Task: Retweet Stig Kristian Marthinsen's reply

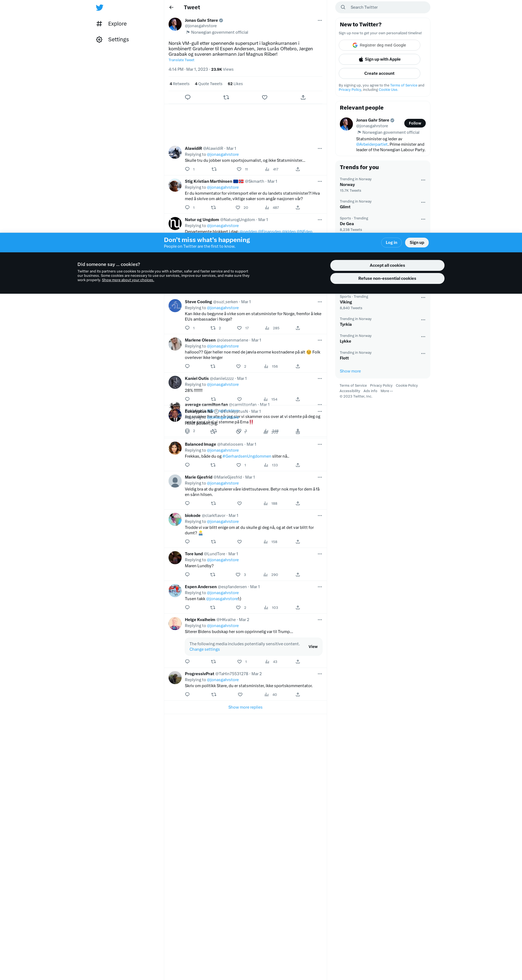Action: coord(213,208)
